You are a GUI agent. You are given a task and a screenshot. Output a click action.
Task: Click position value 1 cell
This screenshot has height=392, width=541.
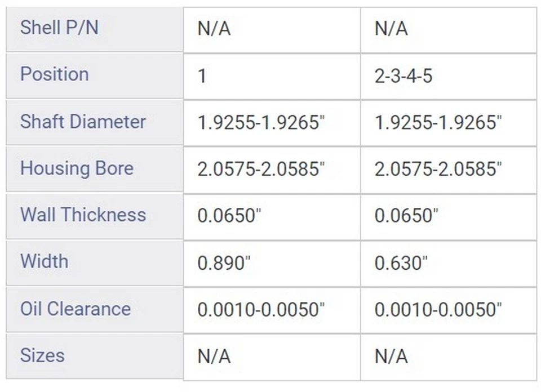[x=272, y=77]
